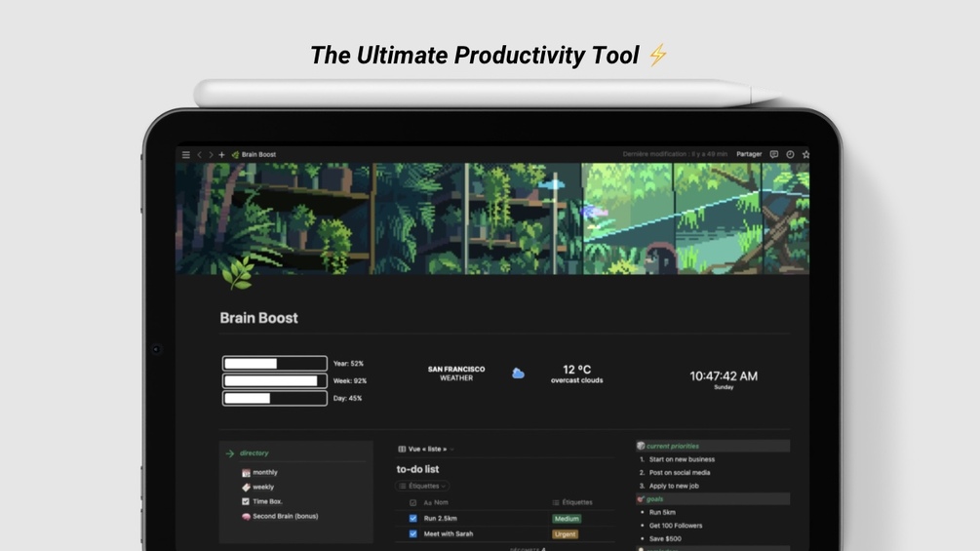This screenshot has height=551, width=980.
Task: Click the Partager share button
Action: pos(749,154)
